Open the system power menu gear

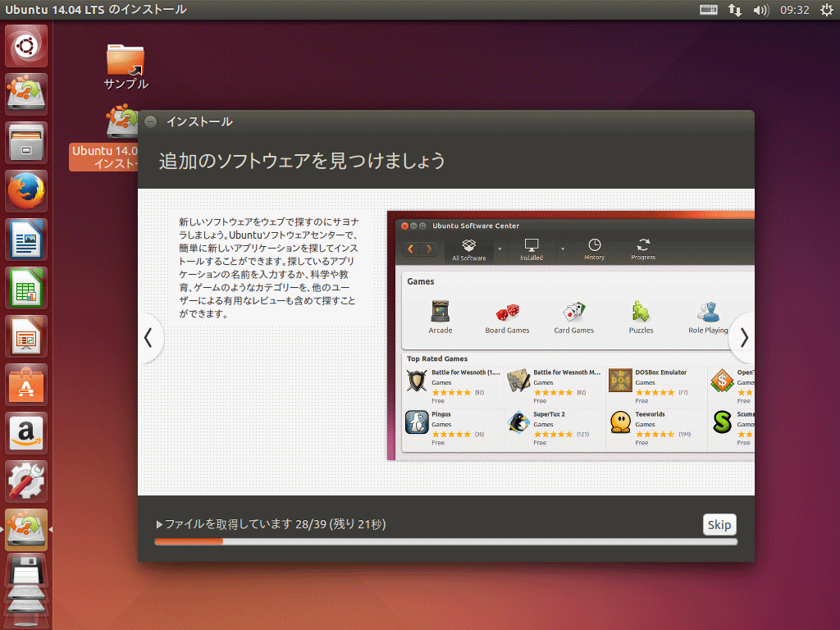pos(827,10)
